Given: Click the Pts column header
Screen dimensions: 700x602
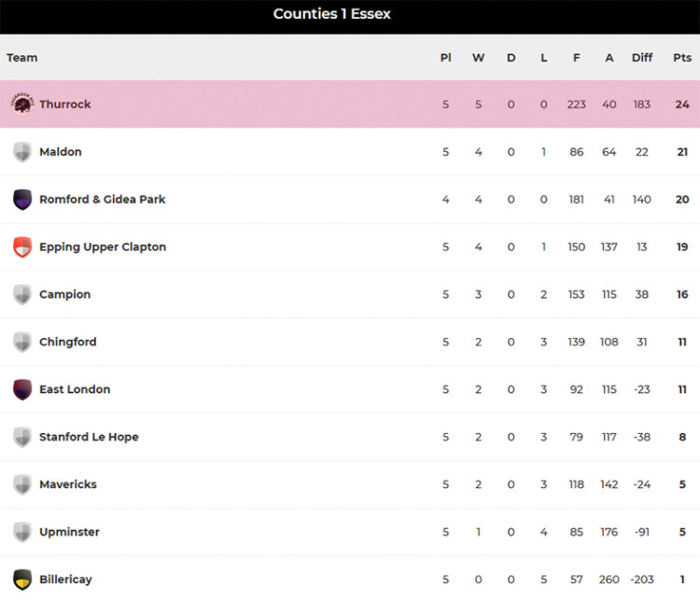Looking at the screenshot, I should click(682, 58).
